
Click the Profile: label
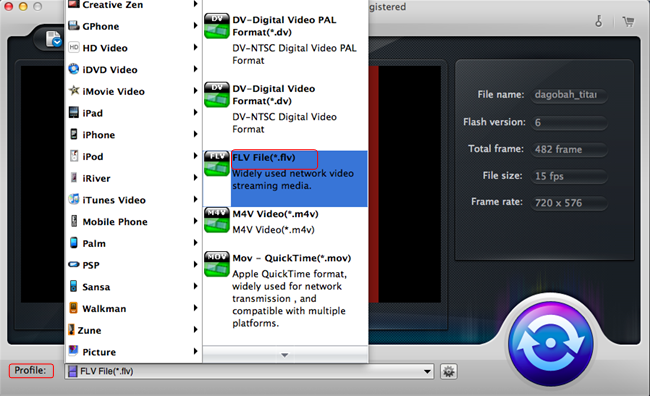point(31,370)
